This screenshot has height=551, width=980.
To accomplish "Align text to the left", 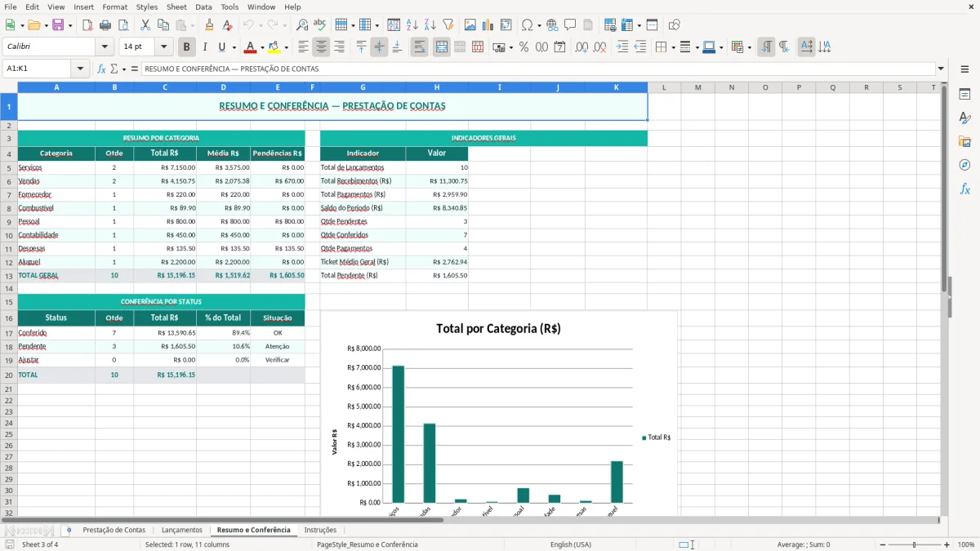I will tap(304, 47).
